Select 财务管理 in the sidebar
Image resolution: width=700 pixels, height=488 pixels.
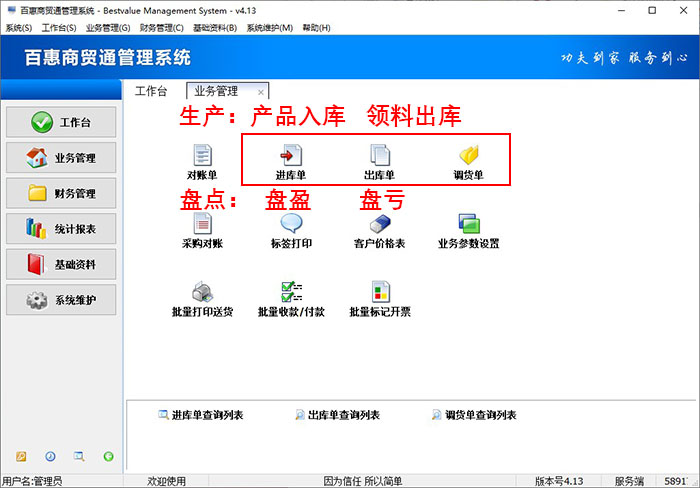[61, 193]
